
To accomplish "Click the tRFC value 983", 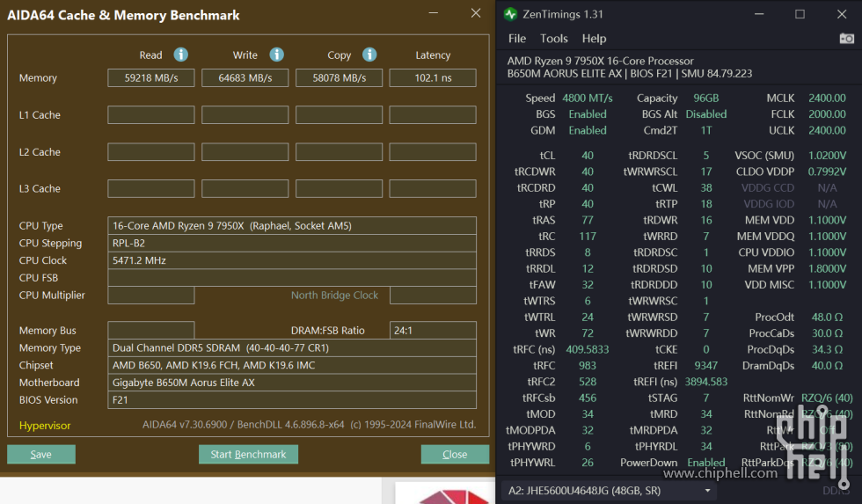I will coord(588,366).
